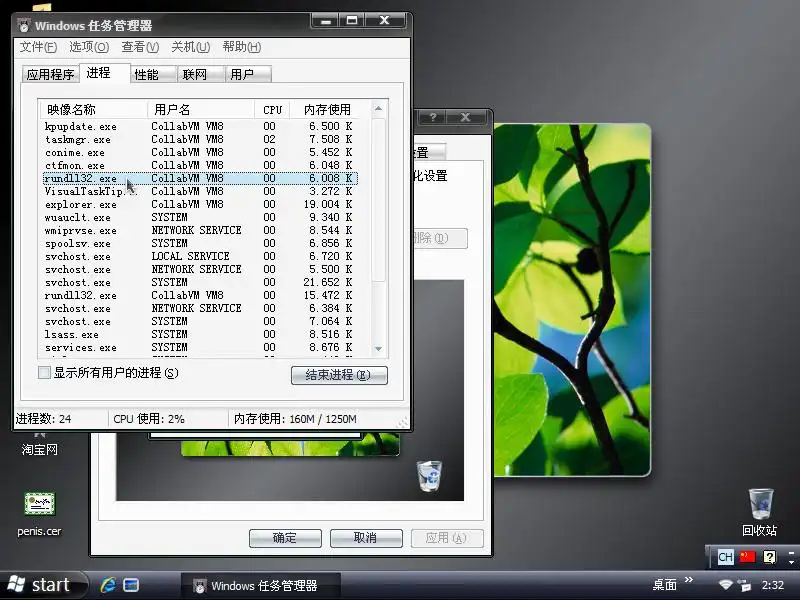Open the Start menu

coord(42,585)
